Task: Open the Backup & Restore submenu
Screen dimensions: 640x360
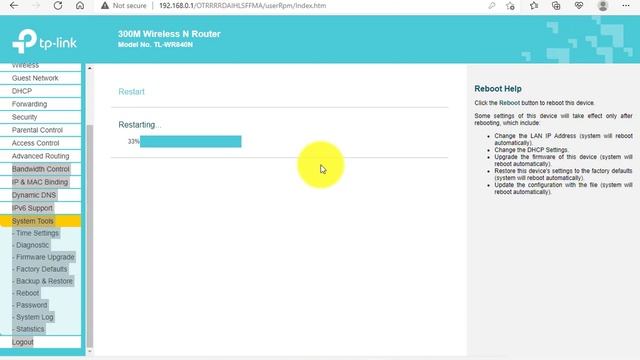Action: pos(44,281)
